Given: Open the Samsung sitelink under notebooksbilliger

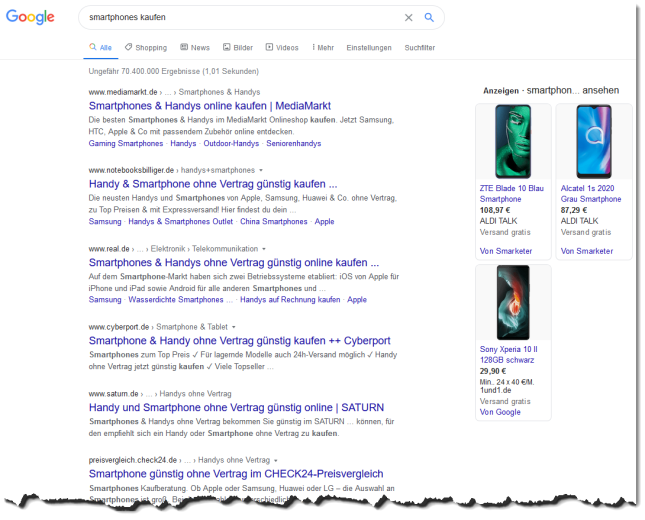Looking at the screenshot, I should point(105,221).
